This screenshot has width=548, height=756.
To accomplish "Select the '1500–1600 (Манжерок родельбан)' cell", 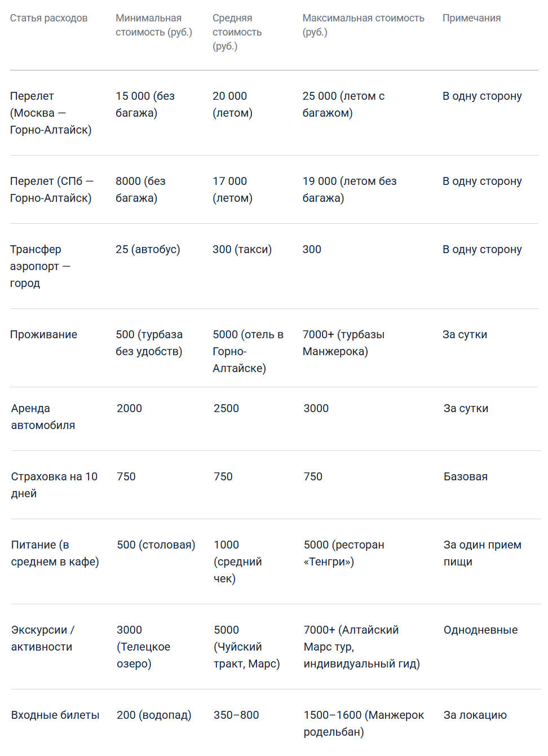I will coord(364,723).
